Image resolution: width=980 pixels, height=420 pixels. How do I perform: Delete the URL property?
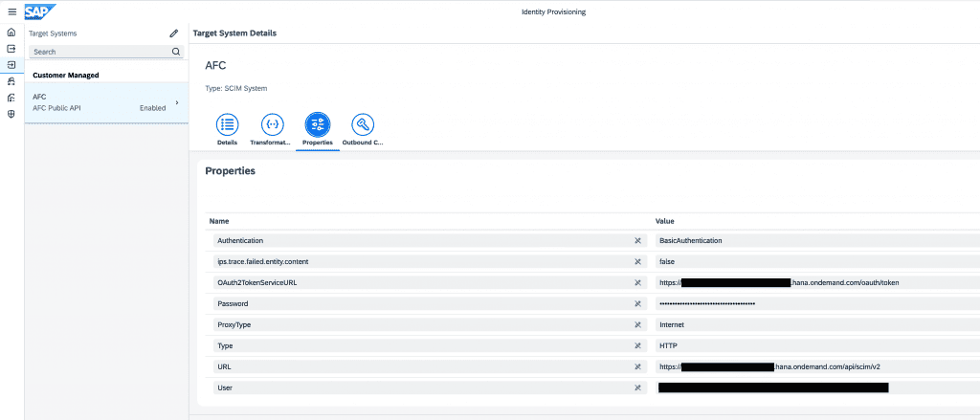(x=638, y=366)
